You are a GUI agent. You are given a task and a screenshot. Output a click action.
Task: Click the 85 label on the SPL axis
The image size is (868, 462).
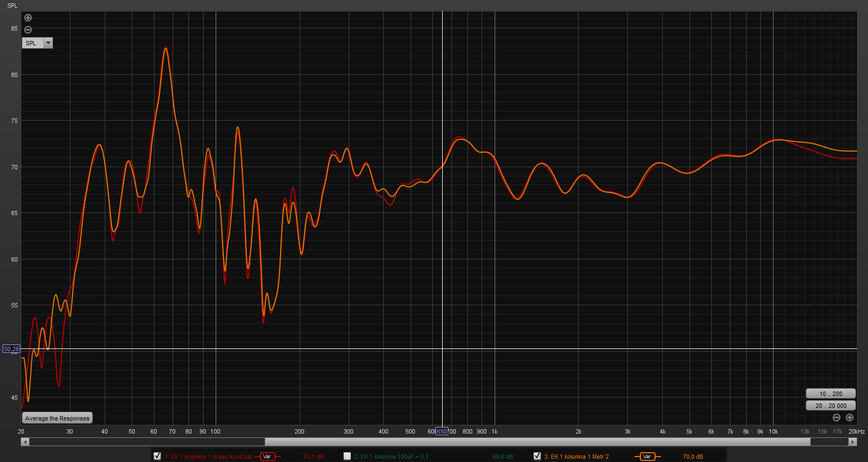[14, 28]
